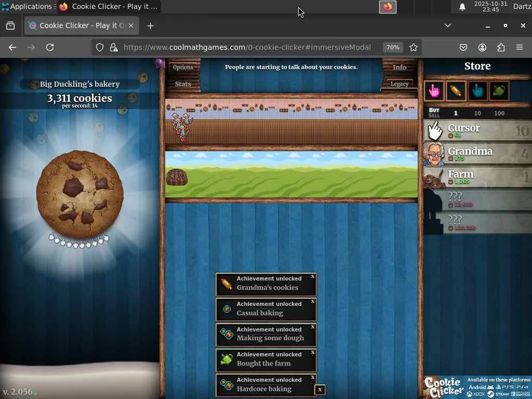Screen dimensions: 532x399
Task: Click the date and time clock
Action: [490, 6]
